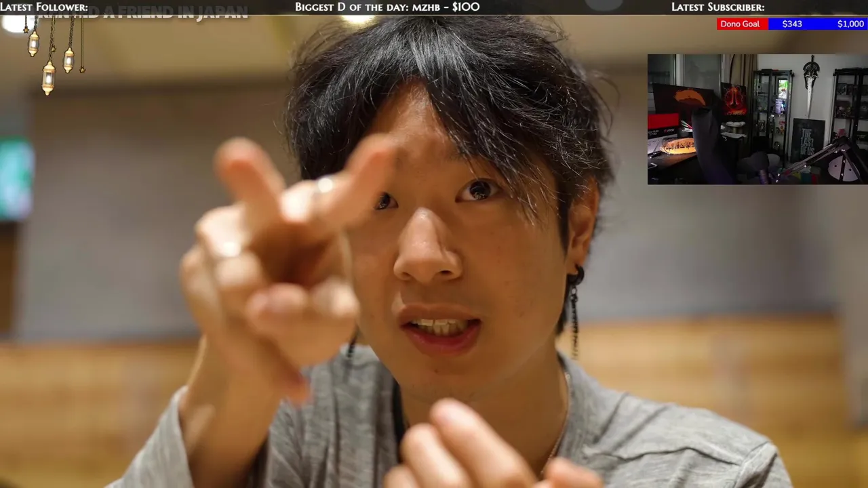
Task: Click the 'A friend in Japan' title text
Action: point(175,14)
